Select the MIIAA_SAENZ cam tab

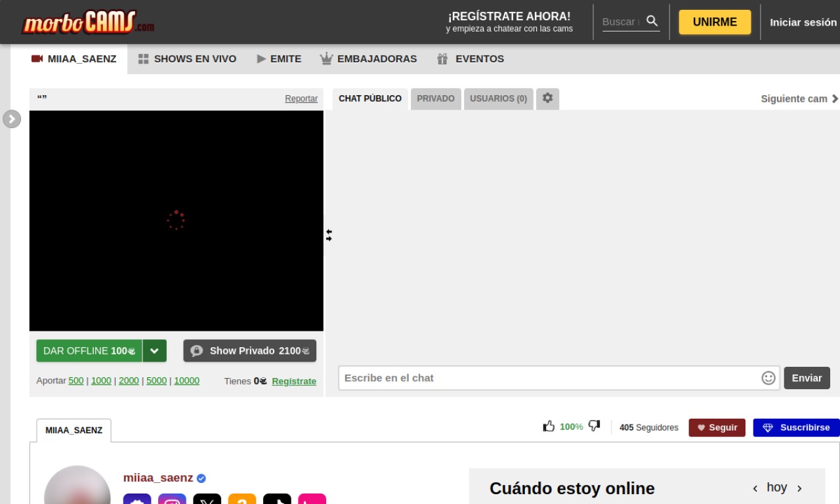tap(74, 59)
